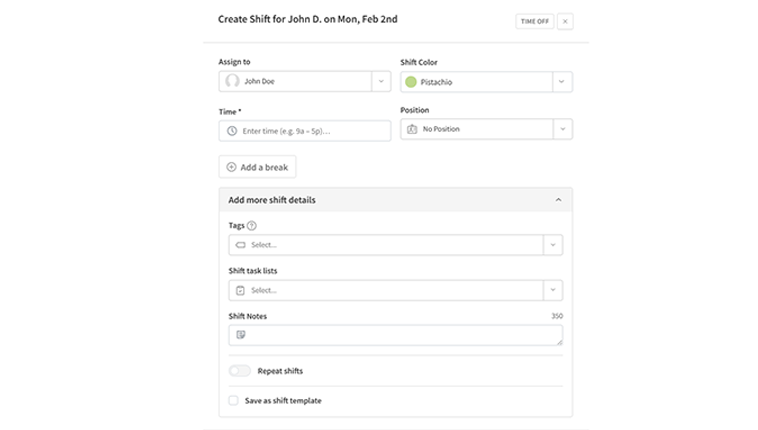Expand the Shift Color dropdown arrow
This screenshot has width=758, height=430.
(562, 81)
